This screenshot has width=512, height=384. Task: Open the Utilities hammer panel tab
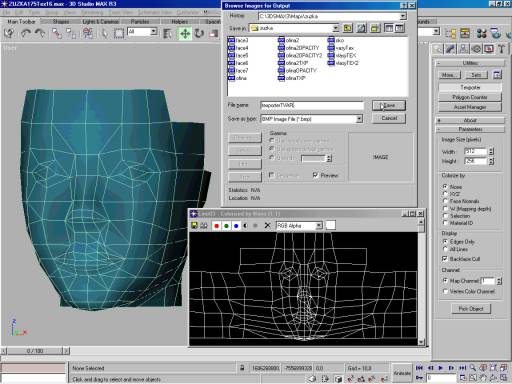pos(501,49)
